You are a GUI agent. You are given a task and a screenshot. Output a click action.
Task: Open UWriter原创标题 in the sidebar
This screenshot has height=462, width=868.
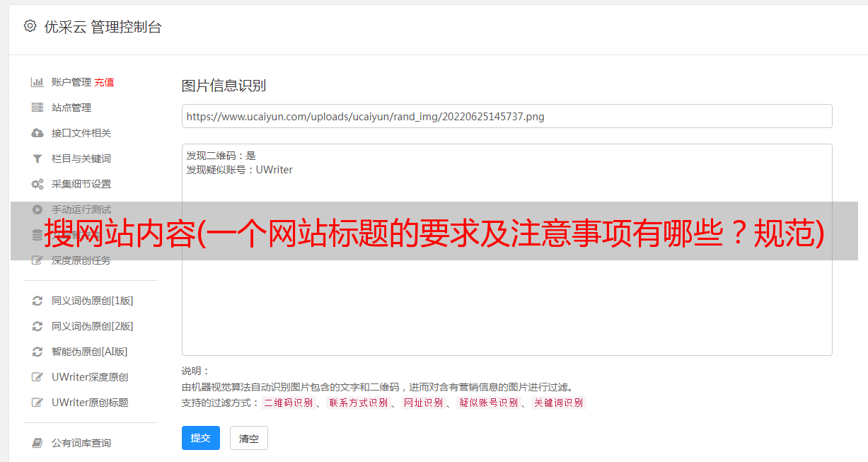click(90, 403)
